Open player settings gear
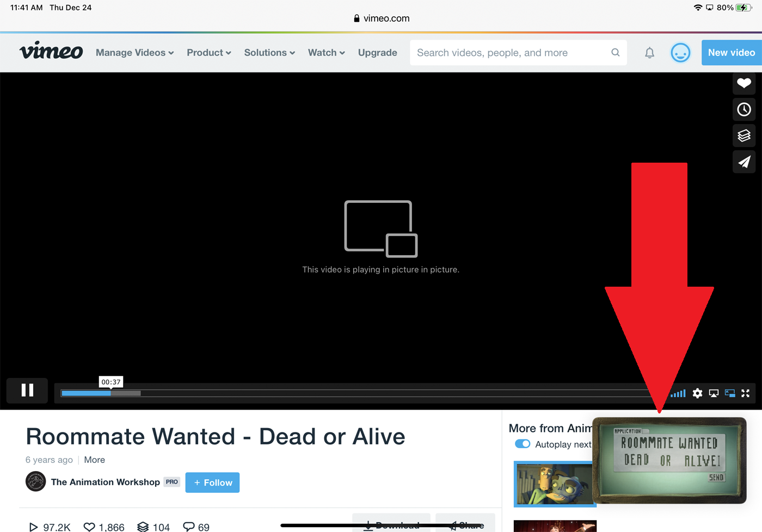The height and width of the screenshot is (532, 762). [x=697, y=393]
